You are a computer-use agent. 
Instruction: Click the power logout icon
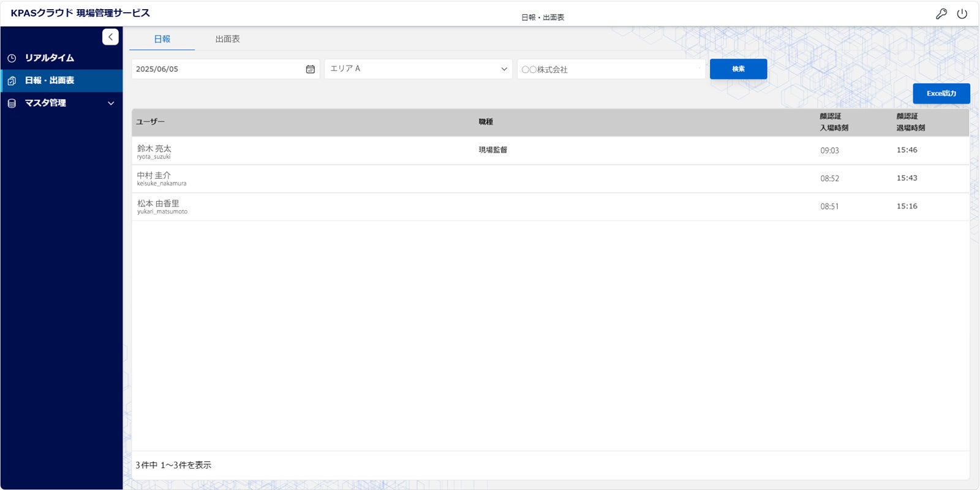point(962,13)
